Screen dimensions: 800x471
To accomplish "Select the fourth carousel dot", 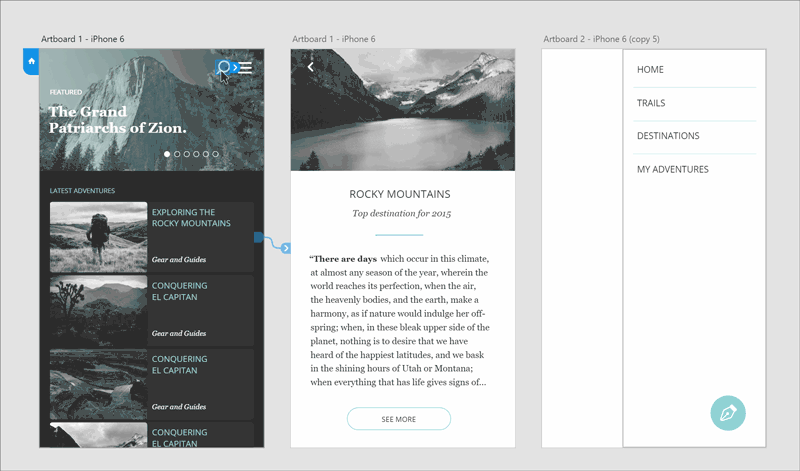I will (196, 154).
